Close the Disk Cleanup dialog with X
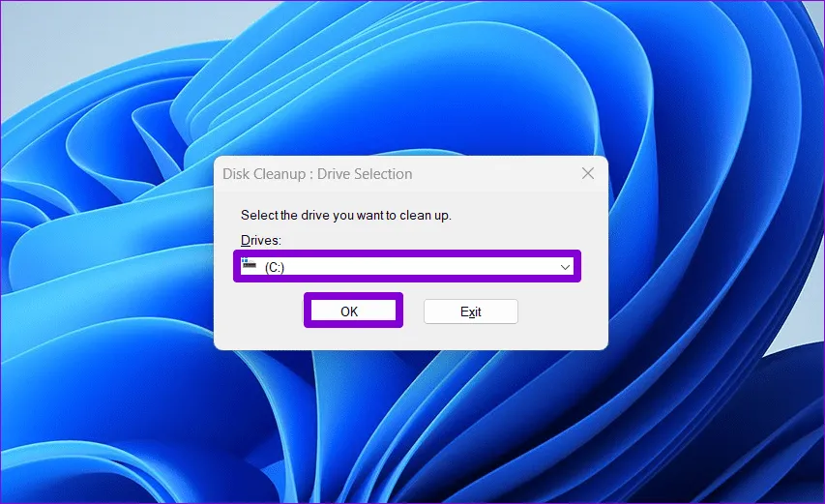This screenshot has width=825, height=504. 587,174
